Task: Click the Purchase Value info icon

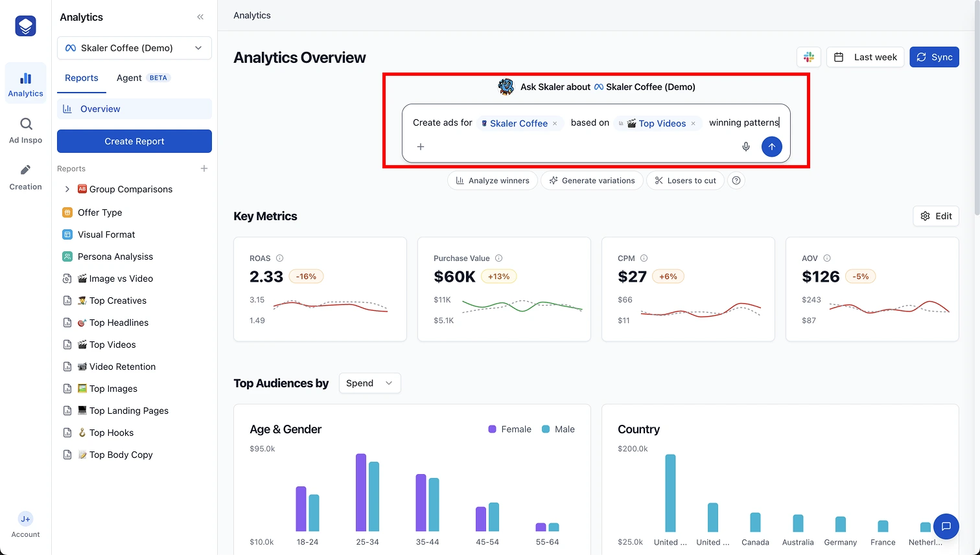Action: [x=499, y=258]
